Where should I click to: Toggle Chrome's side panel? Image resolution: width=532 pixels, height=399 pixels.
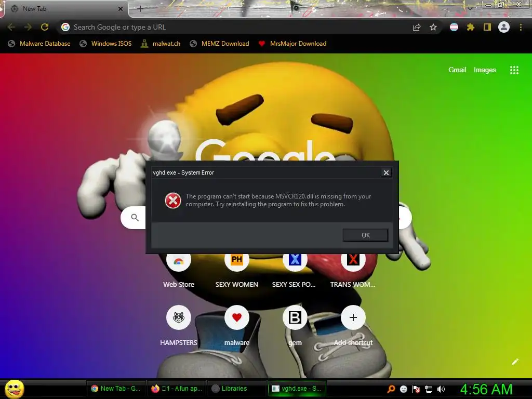click(487, 27)
